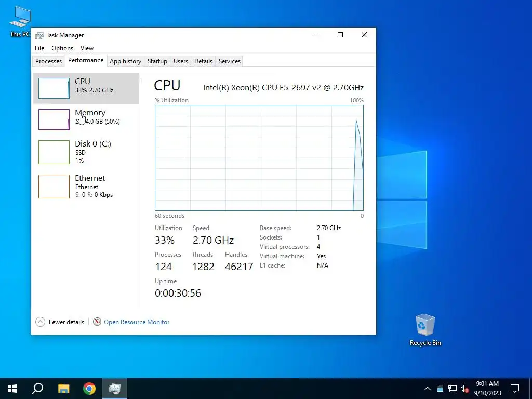Image resolution: width=532 pixels, height=399 pixels.
Task: Open taskbar search magnifier
Action: [37, 389]
